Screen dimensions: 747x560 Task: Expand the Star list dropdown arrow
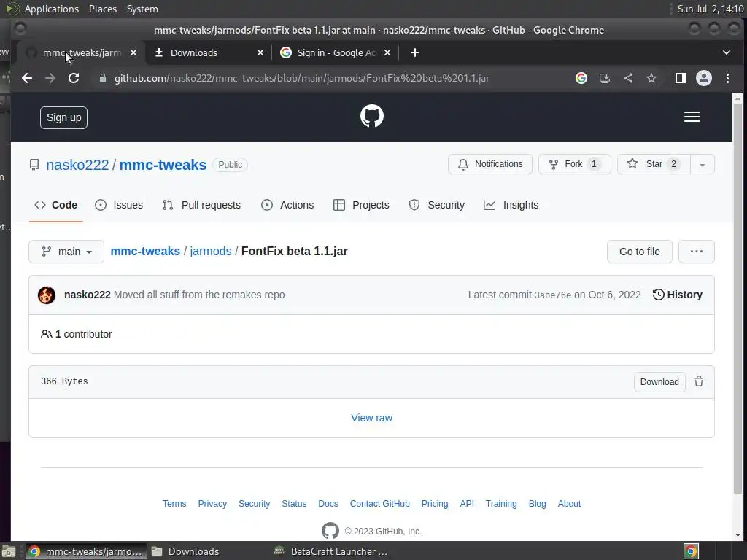(x=703, y=164)
